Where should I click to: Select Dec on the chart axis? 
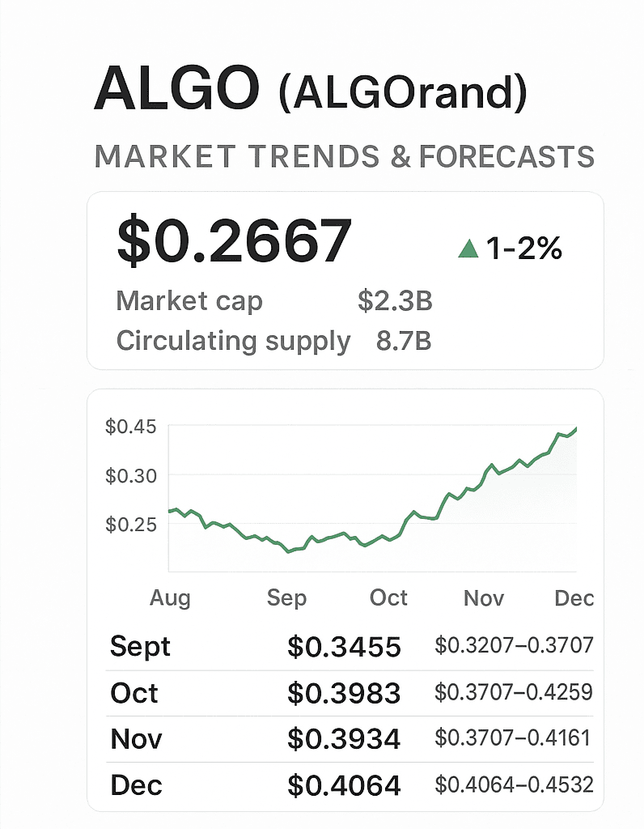tap(574, 598)
